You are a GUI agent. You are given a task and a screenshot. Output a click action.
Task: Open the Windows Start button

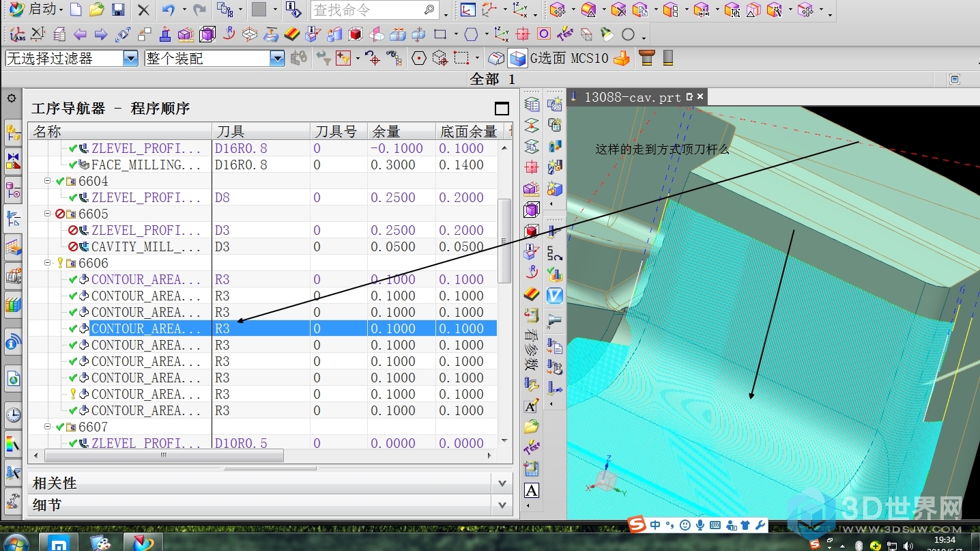(16, 543)
